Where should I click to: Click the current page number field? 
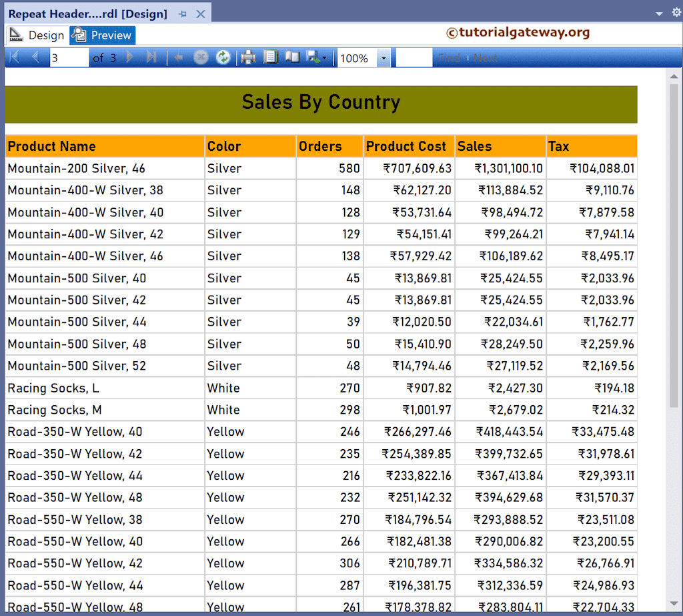[69, 58]
